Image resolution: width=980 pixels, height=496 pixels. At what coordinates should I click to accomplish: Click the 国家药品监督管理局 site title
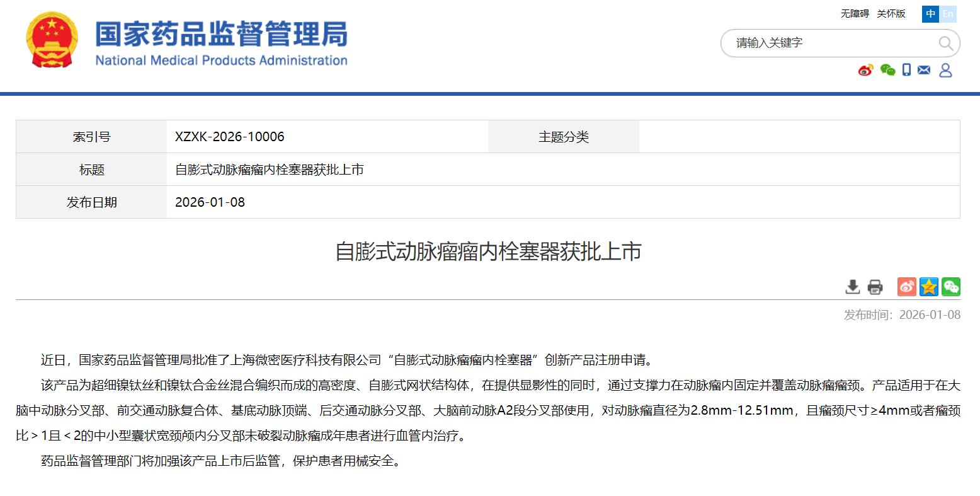point(221,35)
